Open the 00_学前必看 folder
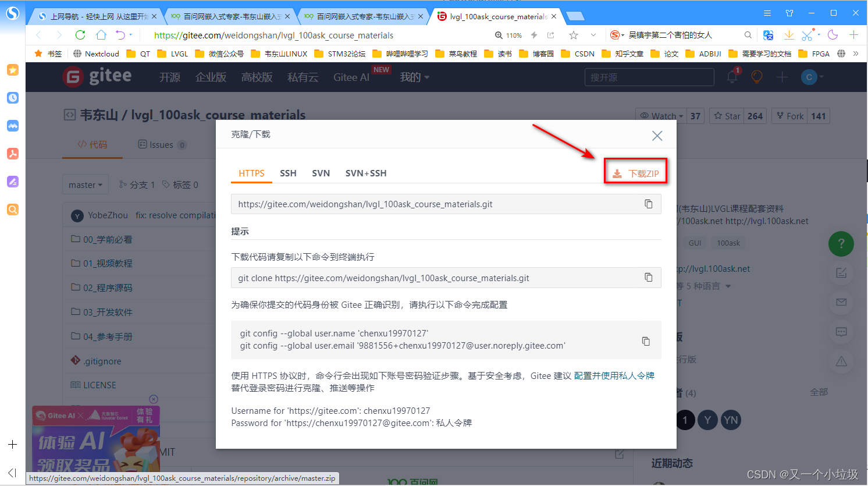The width and height of the screenshot is (868, 486). point(107,239)
